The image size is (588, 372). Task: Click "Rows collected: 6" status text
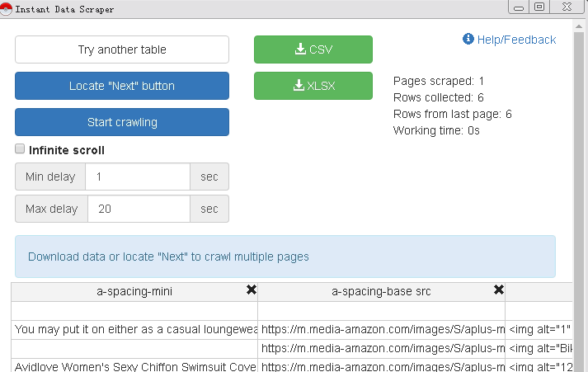(439, 97)
